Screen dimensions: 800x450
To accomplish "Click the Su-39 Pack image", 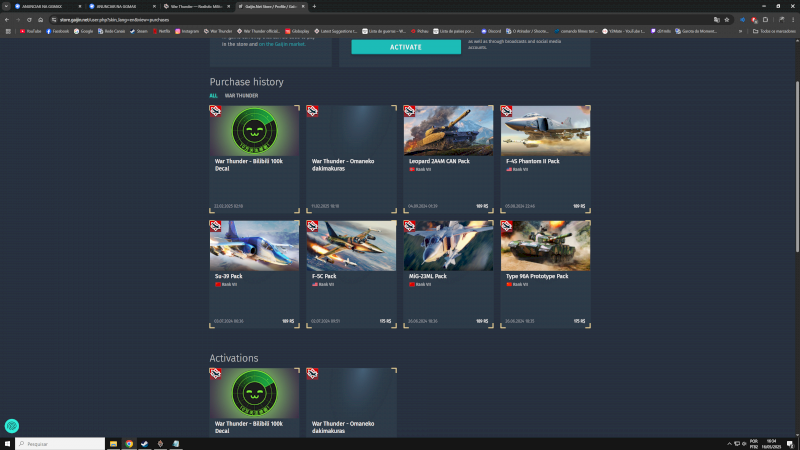I will click(254, 246).
